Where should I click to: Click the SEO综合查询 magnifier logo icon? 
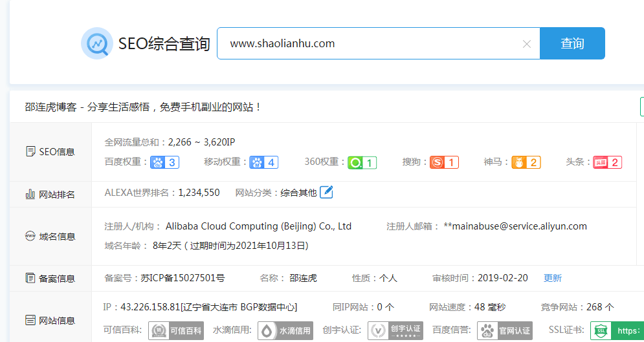[x=97, y=43]
